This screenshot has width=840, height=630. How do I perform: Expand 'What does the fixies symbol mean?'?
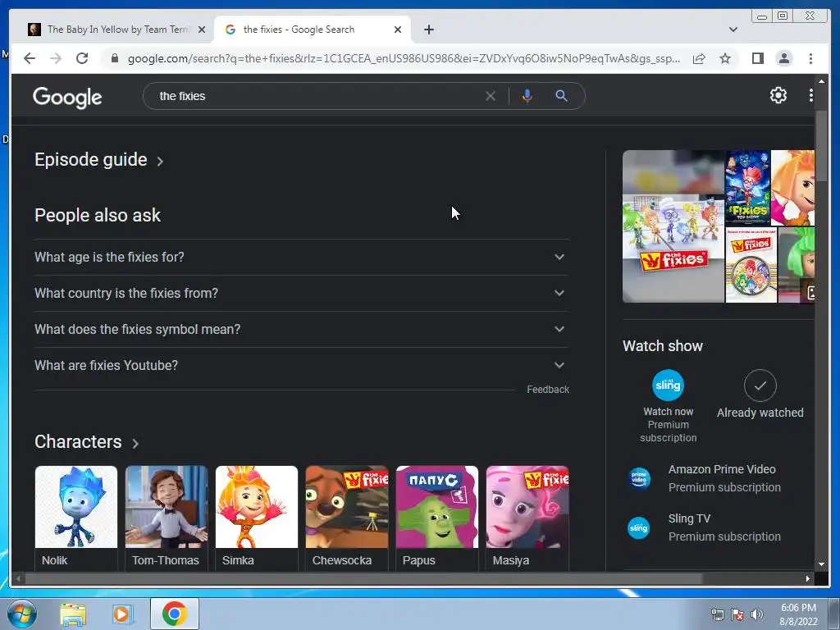(300, 329)
